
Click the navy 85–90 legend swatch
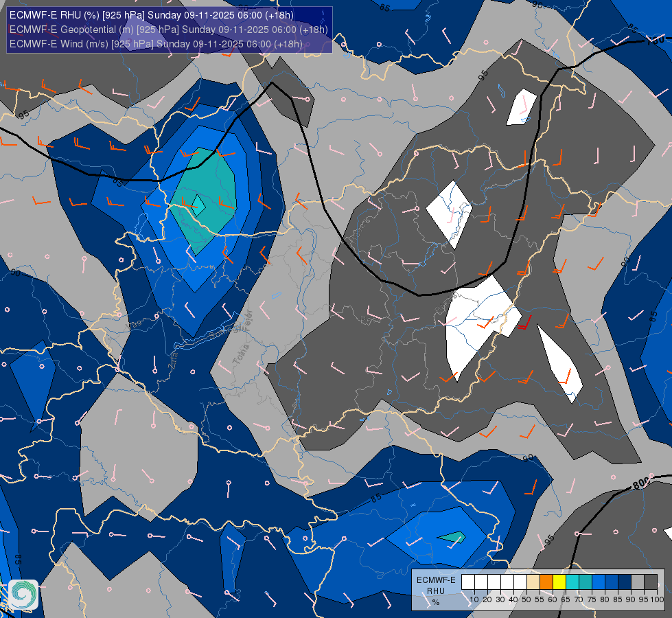pyautogui.click(x=625, y=582)
